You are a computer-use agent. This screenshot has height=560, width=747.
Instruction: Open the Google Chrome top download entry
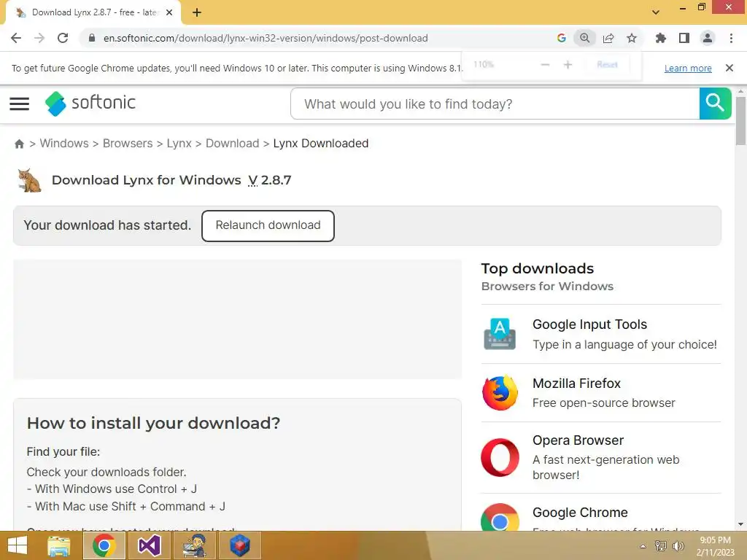[601, 513]
